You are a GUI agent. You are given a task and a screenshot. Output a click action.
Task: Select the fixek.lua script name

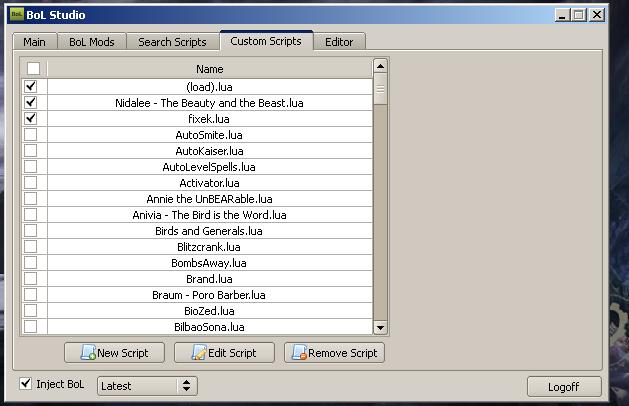tap(209, 119)
